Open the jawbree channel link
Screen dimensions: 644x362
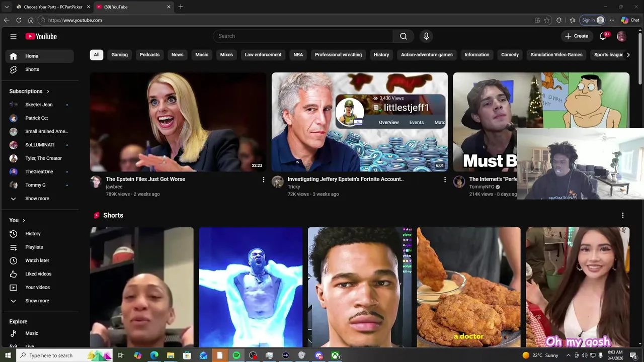[114, 187]
